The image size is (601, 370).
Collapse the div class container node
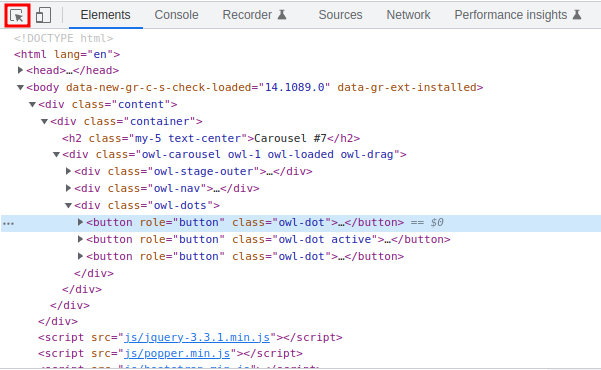pos(44,122)
